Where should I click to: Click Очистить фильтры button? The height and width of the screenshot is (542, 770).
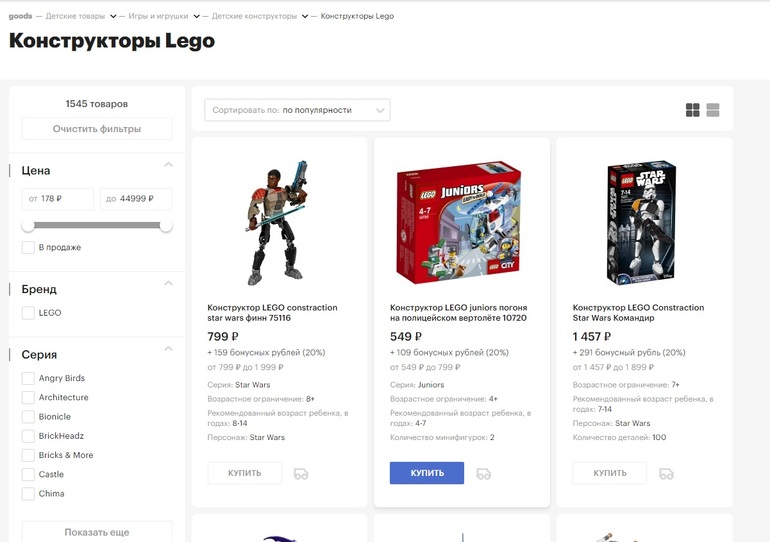click(97, 129)
